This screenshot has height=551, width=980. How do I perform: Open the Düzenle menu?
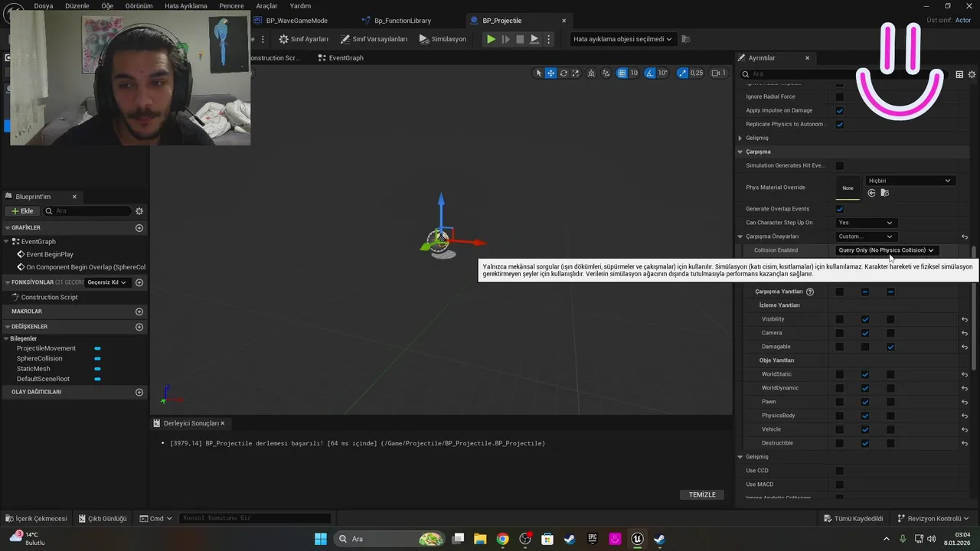click(77, 5)
